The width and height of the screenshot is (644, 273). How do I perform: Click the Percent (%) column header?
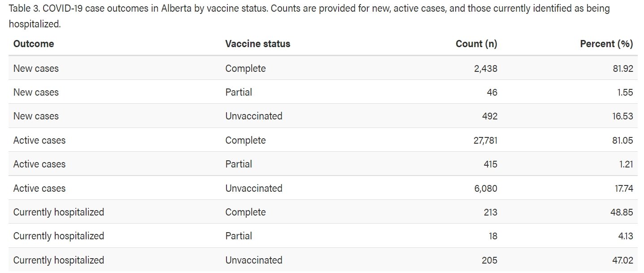point(606,44)
